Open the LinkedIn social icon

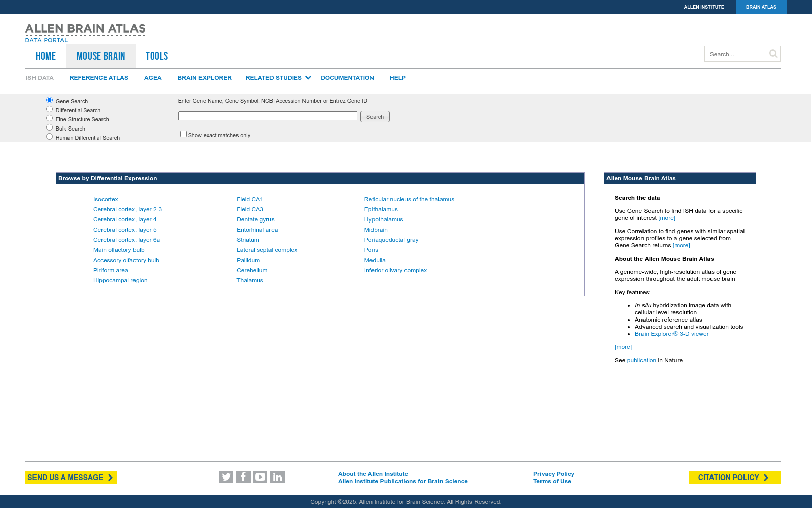278,477
